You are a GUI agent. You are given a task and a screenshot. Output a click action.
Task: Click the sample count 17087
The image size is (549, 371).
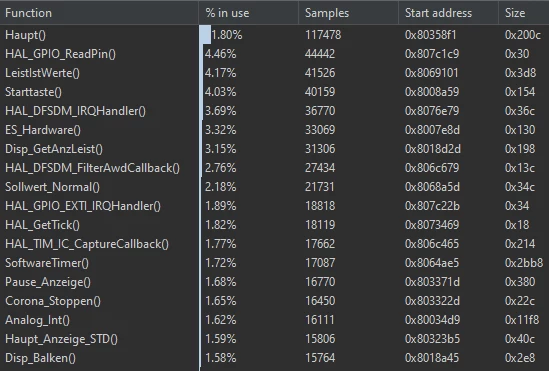pos(320,263)
